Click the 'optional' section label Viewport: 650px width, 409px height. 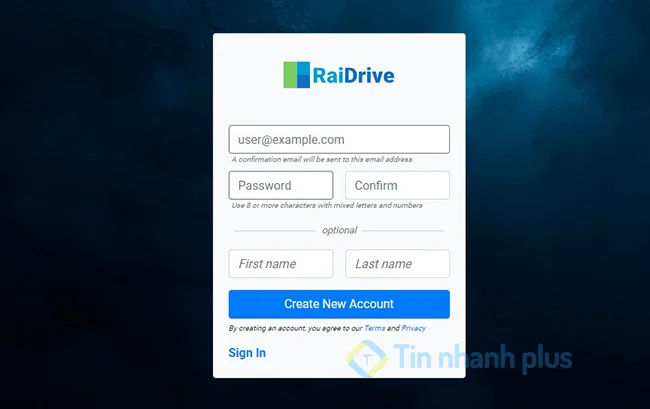click(339, 230)
